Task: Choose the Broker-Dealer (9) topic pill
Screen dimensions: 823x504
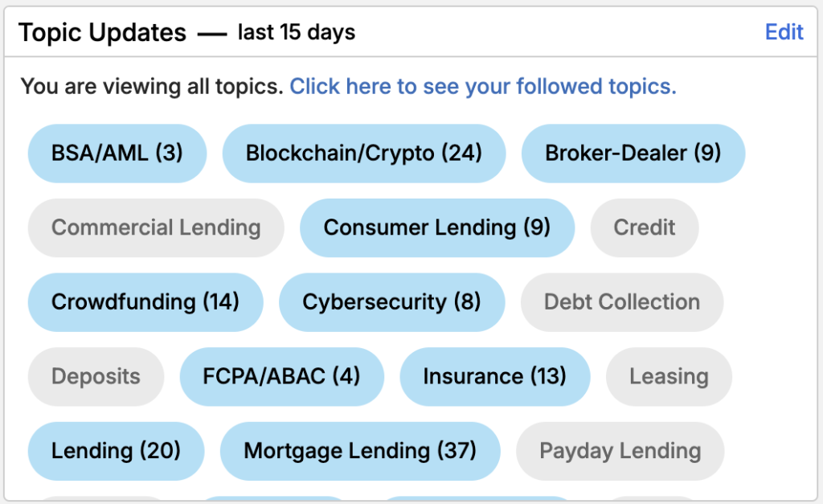Action: [x=633, y=153]
